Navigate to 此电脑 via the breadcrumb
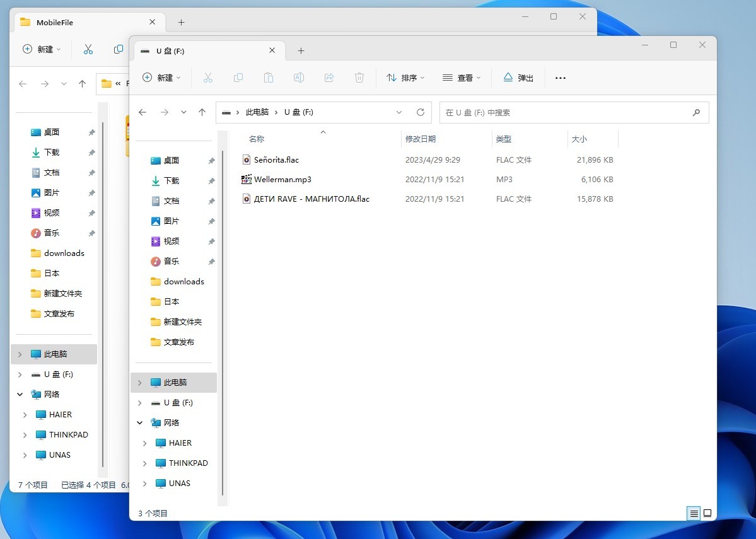 pyautogui.click(x=258, y=112)
